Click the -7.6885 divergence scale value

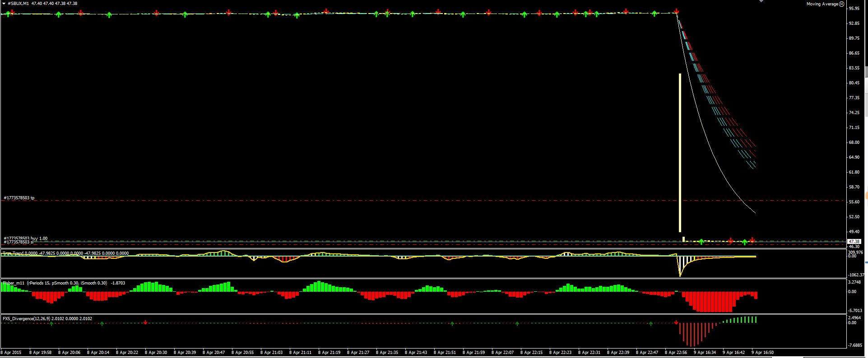(855, 346)
